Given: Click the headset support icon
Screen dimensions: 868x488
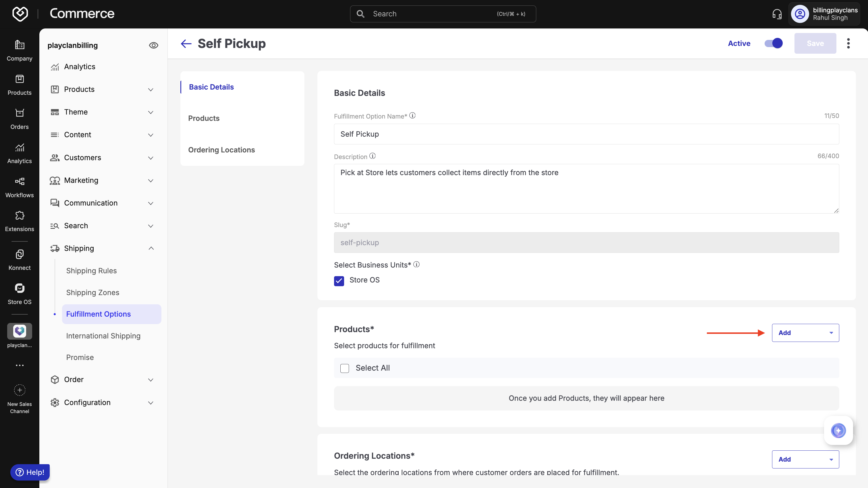Looking at the screenshot, I should click(x=777, y=14).
